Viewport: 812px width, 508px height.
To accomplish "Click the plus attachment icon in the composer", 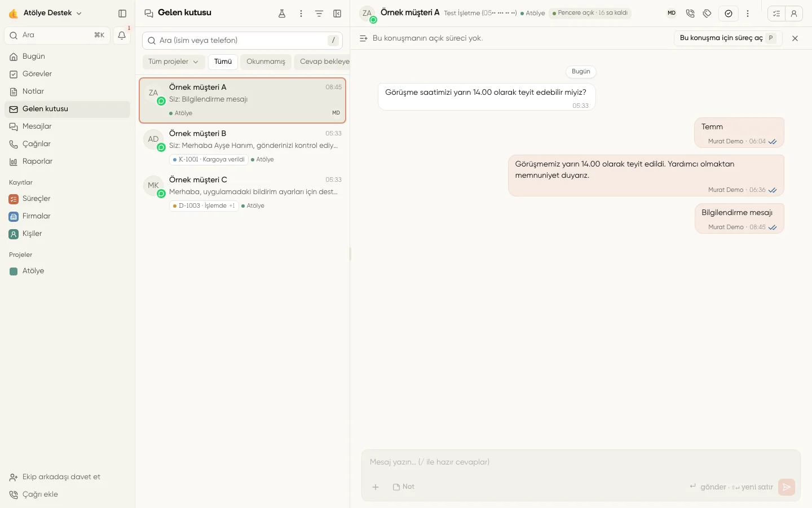I will click(376, 487).
